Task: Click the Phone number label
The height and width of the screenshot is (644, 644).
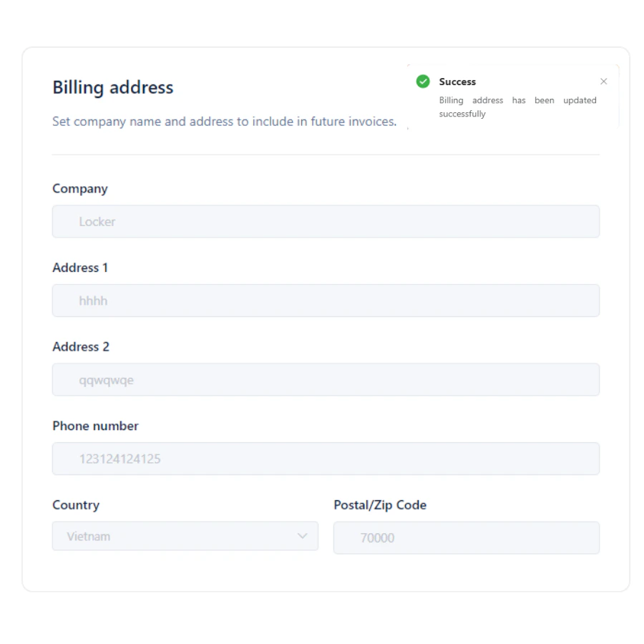Action: click(95, 426)
